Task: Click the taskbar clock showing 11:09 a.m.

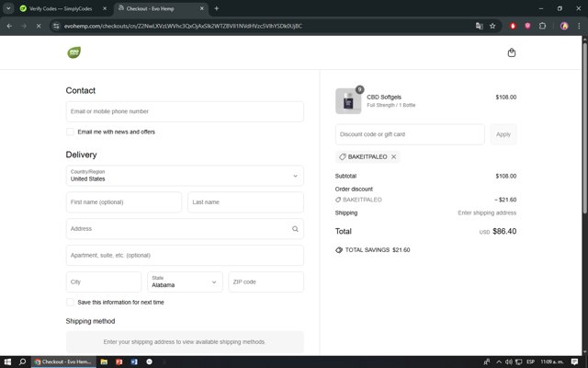Action: point(552,362)
